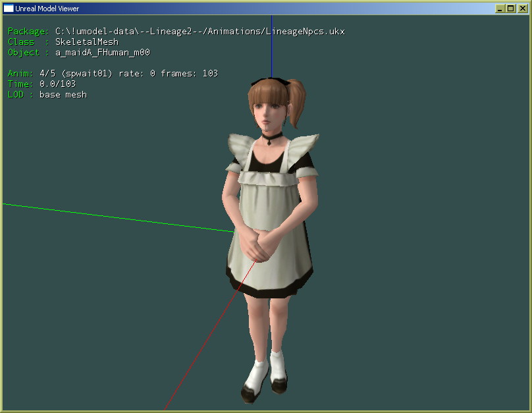Click the 'Package:' green label
This screenshot has height=413, width=532.
28,32
